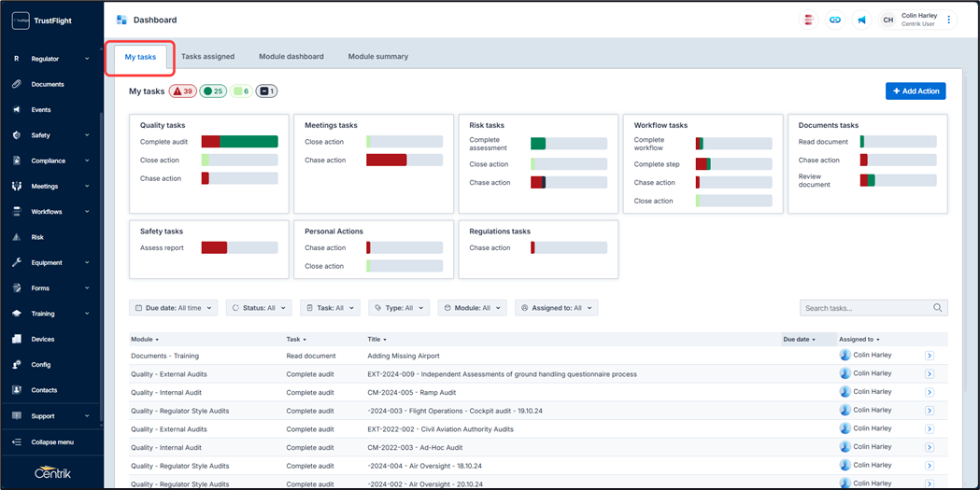Open the Task filter dropdown

[x=330, y=308]
